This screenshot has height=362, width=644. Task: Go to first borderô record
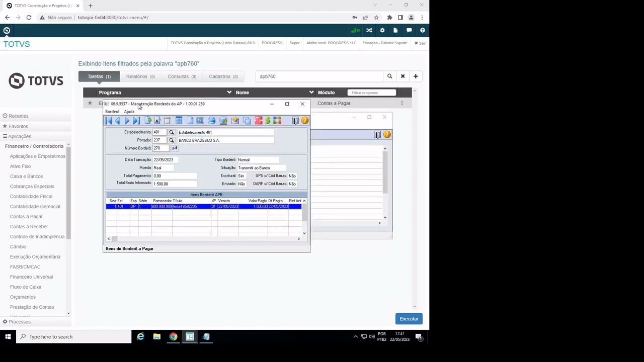click(108, 121)
